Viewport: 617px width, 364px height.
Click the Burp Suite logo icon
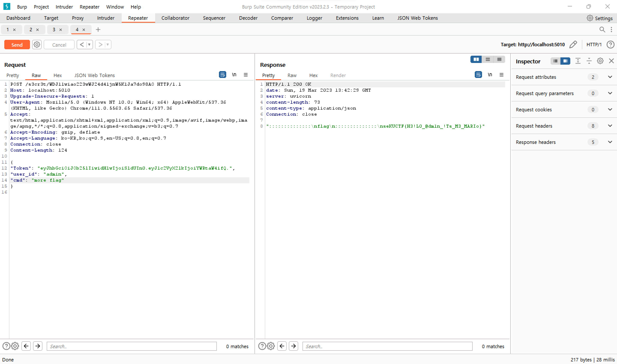tap(7, 6)
